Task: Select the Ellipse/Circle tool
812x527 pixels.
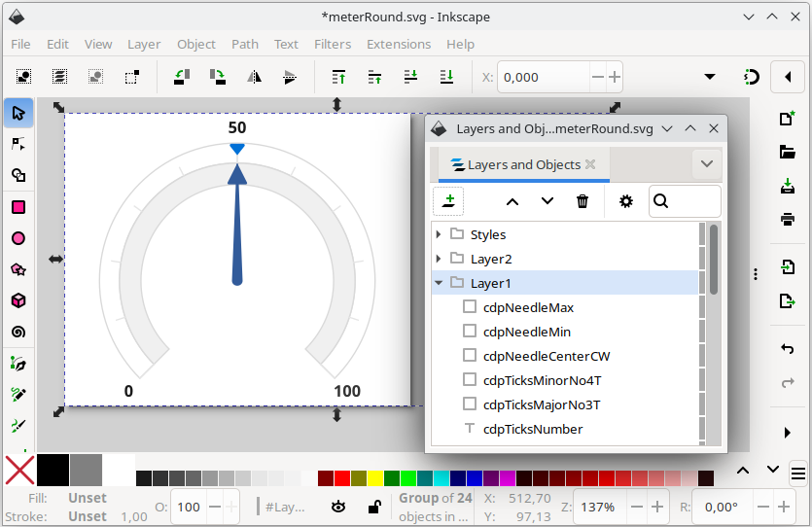Action: [18, 238]
